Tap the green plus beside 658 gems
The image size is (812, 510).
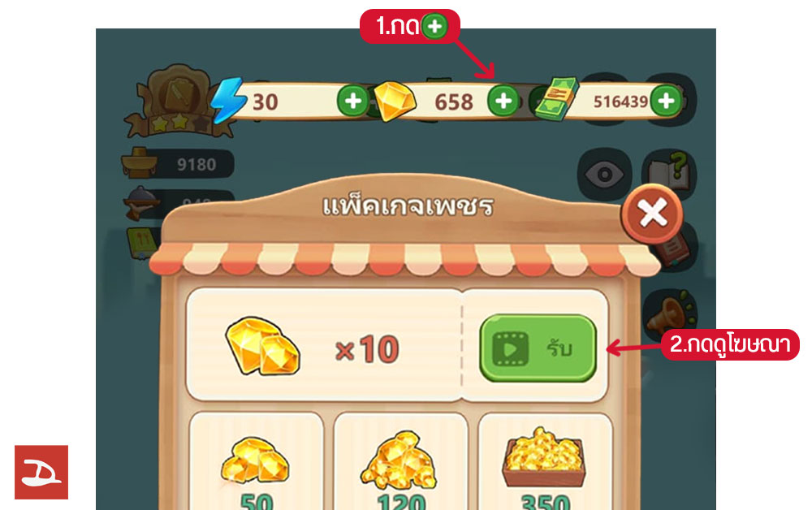[503, 101]
